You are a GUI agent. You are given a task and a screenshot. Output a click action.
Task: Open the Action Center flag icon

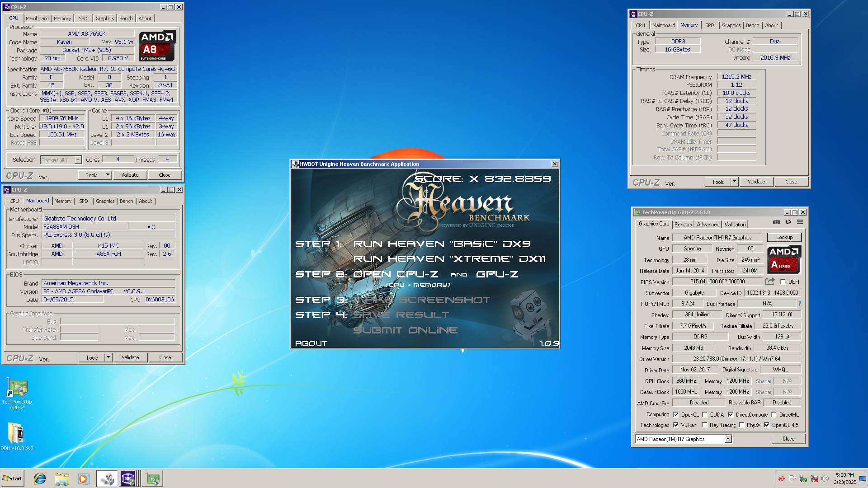click(x=792, y=479)
